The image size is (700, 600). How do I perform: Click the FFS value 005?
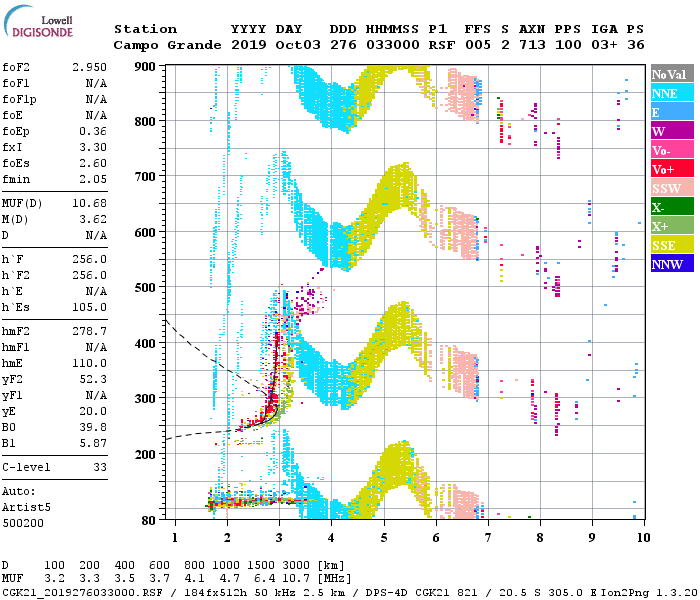[x=478, y=45]
